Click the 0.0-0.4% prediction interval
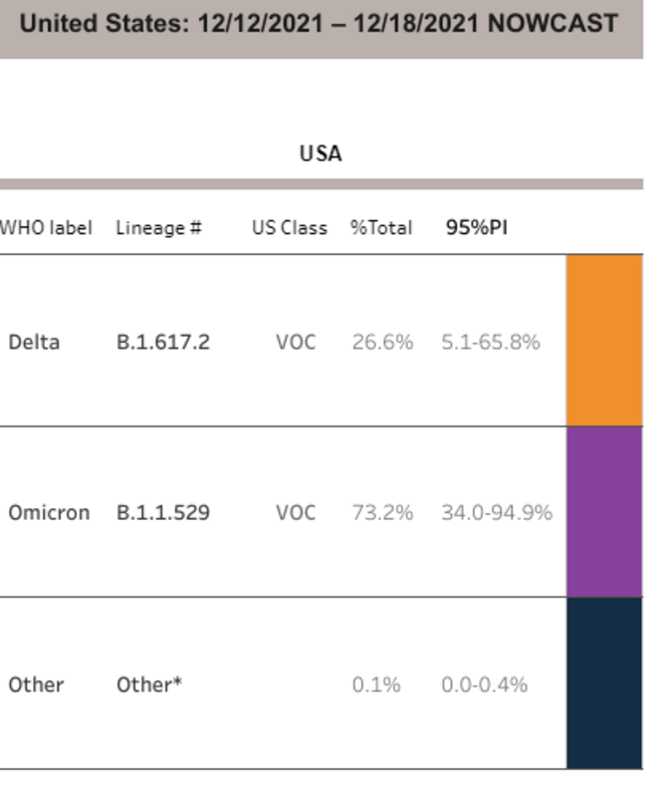Image resolution: width=672 pixels, height=797 pixels. 485,684
